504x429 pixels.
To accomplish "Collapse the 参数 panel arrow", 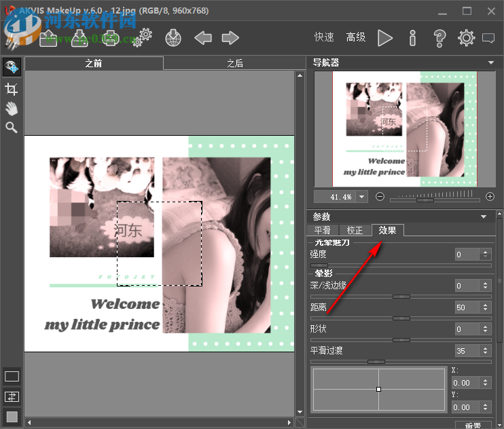I will (x=484, y=217).
